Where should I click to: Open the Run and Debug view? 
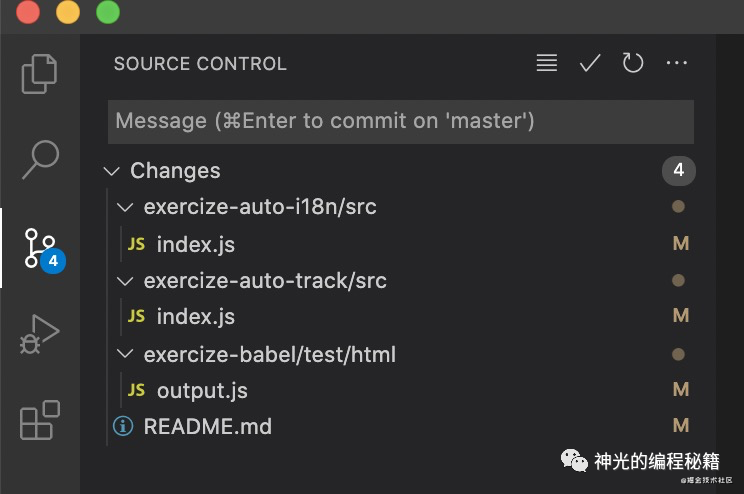[39, 334]
